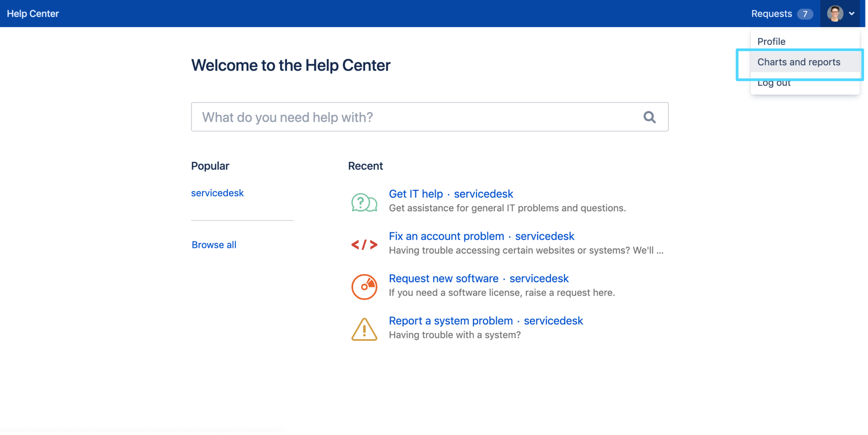
Task: Click the Browse all link
Action: 213,245
